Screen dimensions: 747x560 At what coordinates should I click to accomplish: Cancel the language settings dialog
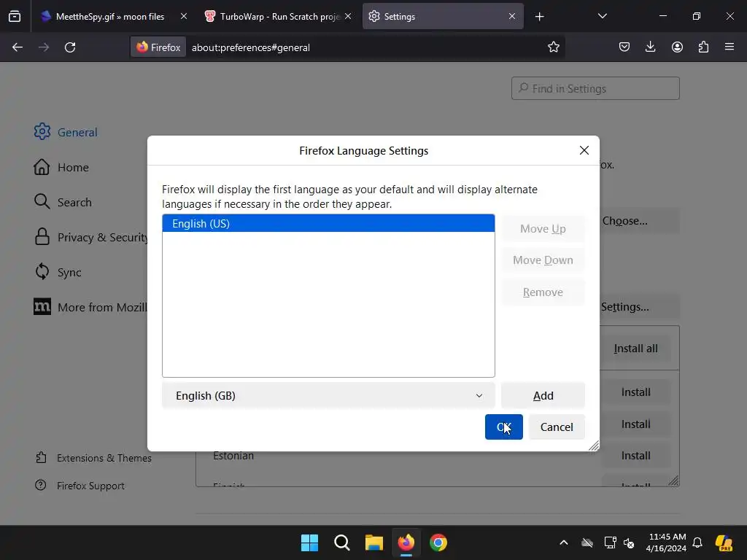[557, 427]
